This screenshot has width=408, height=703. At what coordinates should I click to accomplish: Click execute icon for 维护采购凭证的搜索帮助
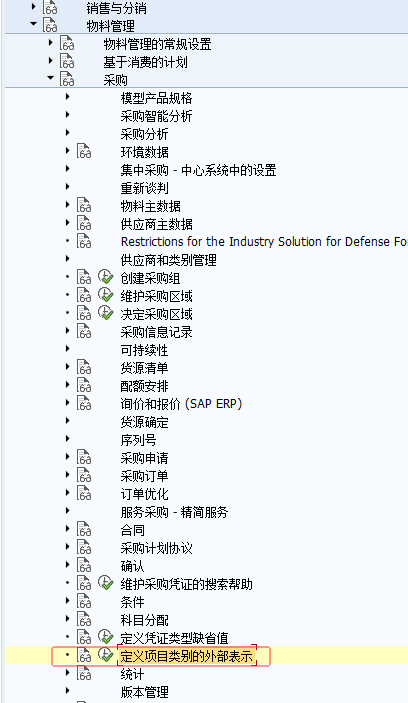[x=106, y=583]
